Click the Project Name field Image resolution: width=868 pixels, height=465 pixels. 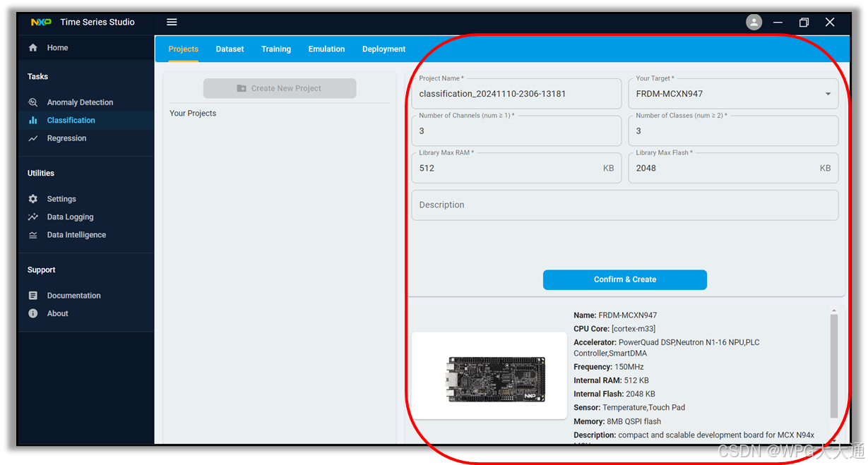(x=516, y=94)
